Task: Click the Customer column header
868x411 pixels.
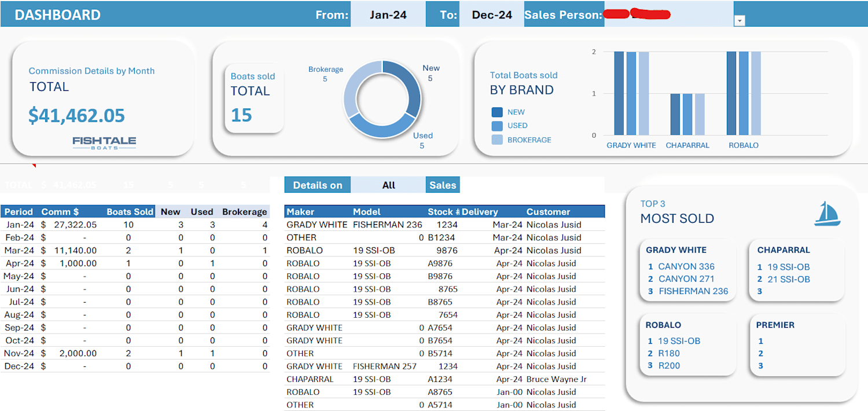Action: click(549, 212)
